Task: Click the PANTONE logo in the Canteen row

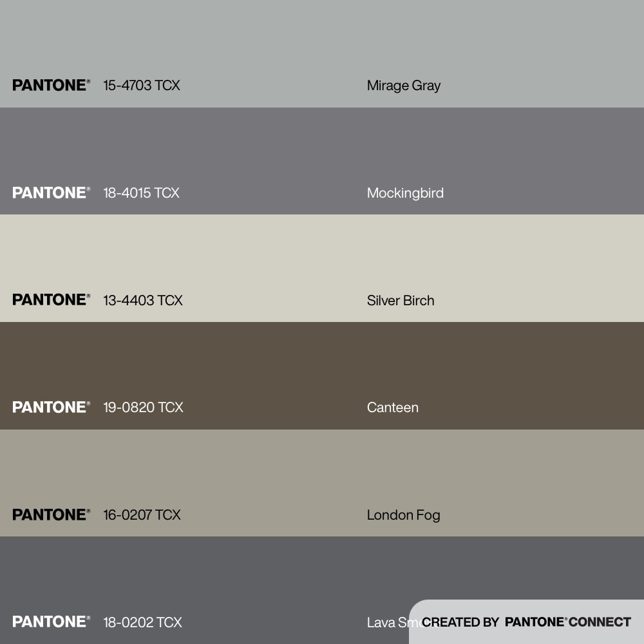Action: pyautogui.click(x=50, y=407)
